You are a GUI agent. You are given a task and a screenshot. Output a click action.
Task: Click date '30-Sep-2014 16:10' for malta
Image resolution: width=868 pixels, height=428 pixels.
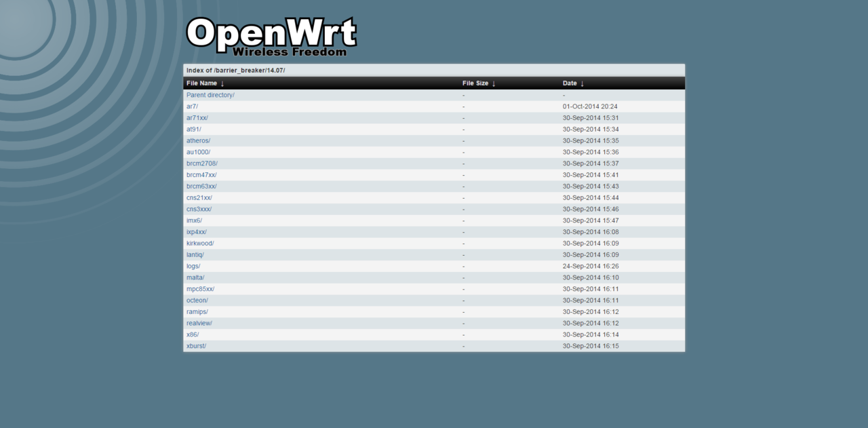591,278
